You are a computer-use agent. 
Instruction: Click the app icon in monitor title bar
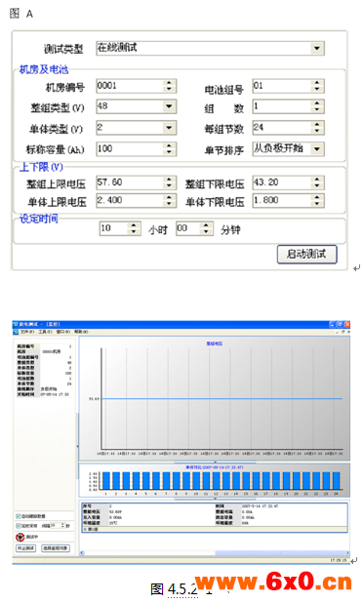(x=16, y=324)
